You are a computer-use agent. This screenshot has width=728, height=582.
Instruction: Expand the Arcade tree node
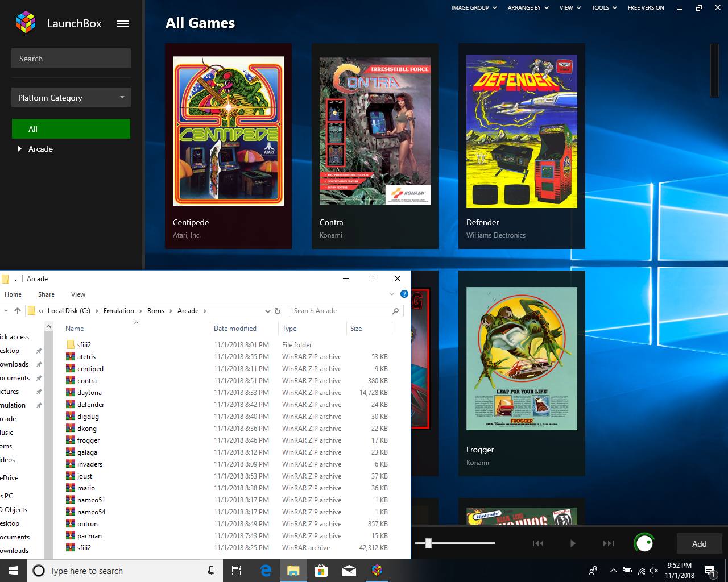(20, 149)
